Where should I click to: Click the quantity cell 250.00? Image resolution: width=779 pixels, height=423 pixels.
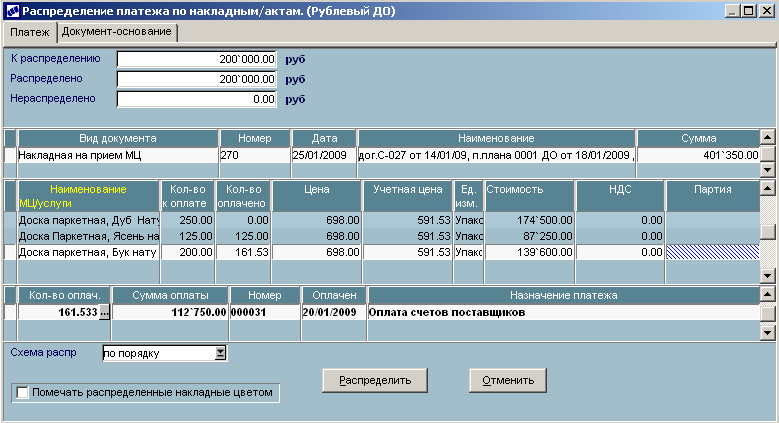(x=187, y=220)
